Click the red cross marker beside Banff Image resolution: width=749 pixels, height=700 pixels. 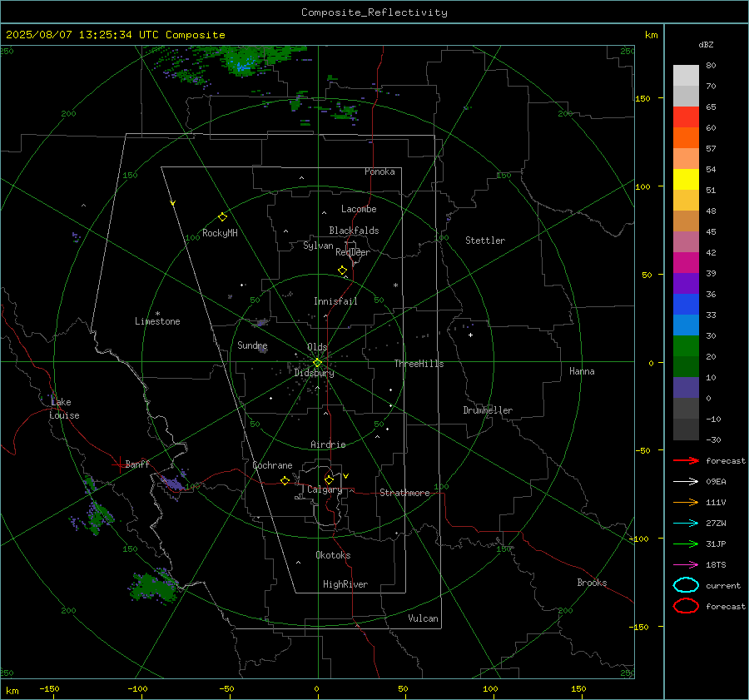click(x=119, y=464)
